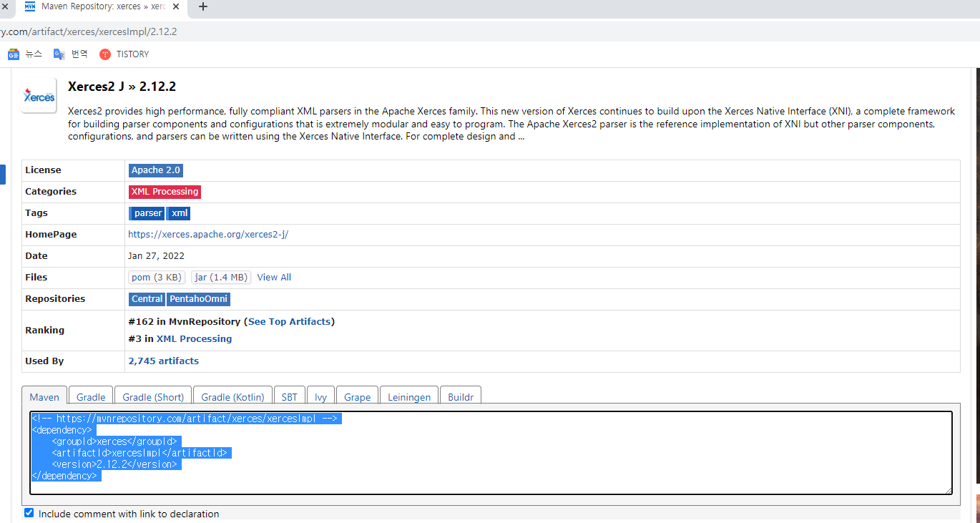Click the xml tag
980x523 pixels.
tap(179, 213)
